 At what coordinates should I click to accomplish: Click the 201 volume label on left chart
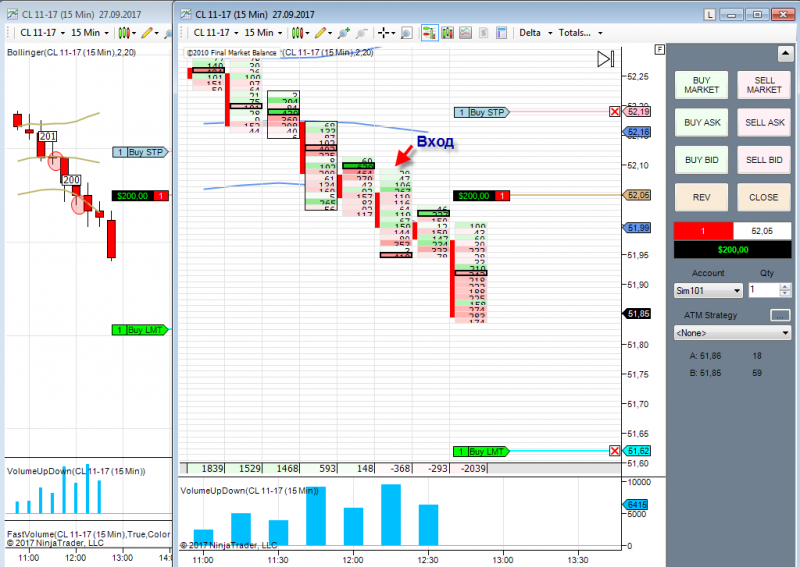(x=47, y=136)
